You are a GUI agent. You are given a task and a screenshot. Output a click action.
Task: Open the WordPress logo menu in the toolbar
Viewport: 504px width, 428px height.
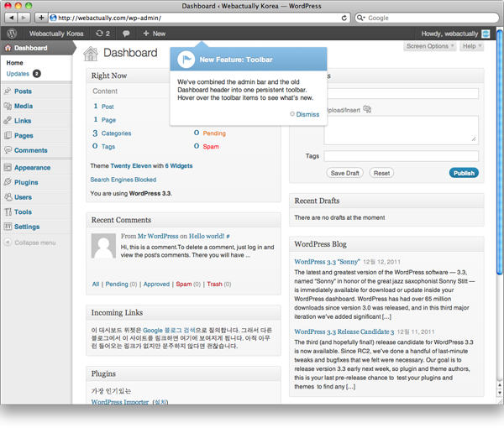12,34
